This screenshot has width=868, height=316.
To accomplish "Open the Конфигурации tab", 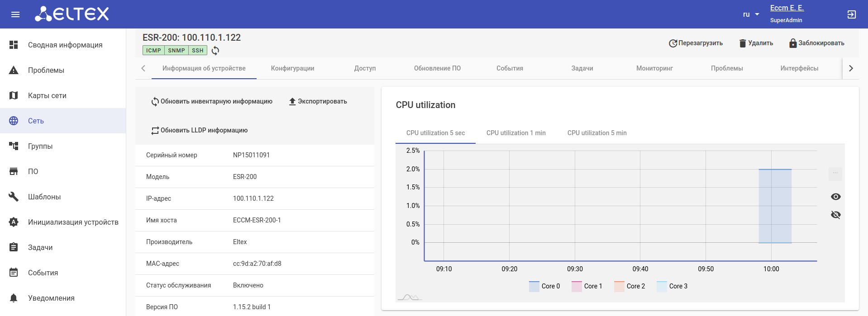I will point(292,68).
